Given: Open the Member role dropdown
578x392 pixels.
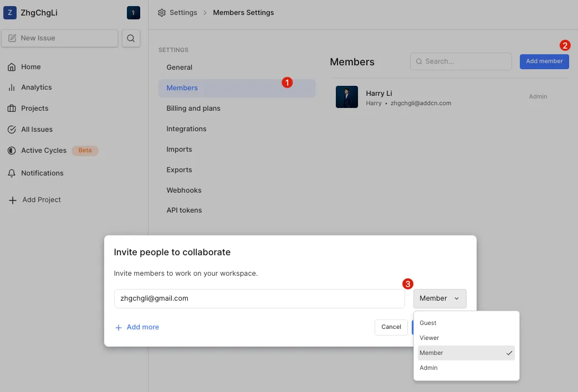Looking at the screenshot, I should [439, 298].
